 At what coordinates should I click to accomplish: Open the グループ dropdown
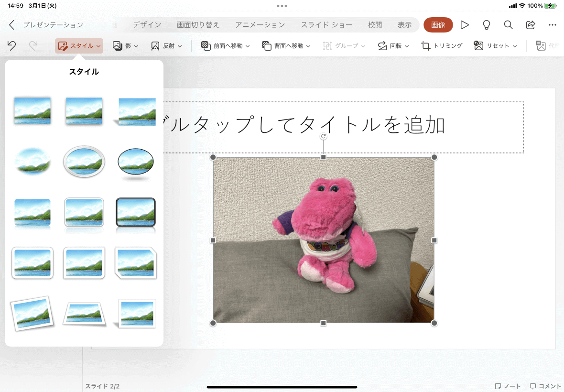click(344, 46)
